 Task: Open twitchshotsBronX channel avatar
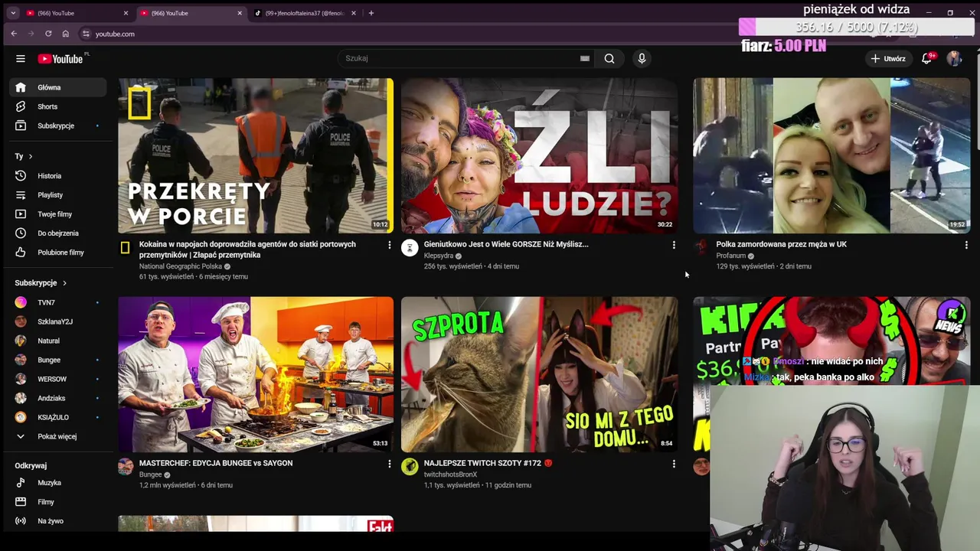pos(410,466)
